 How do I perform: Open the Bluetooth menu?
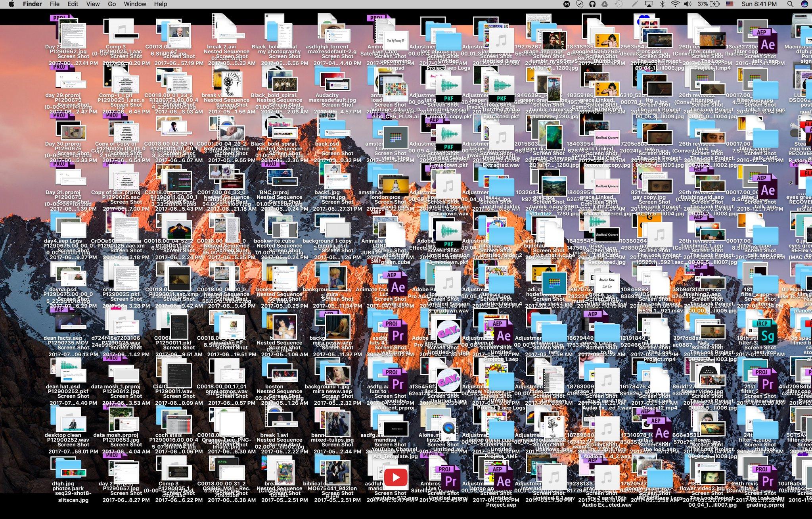point(662,4)
